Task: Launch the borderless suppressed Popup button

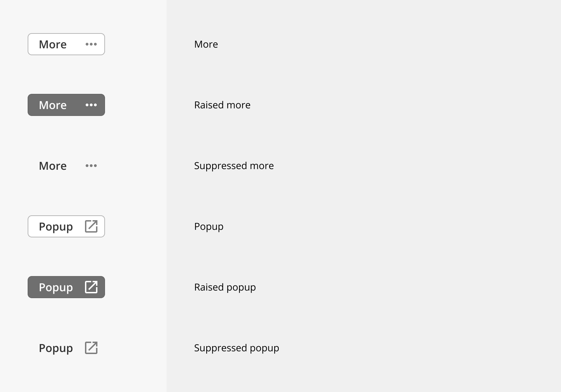Action: [x=66, y=348]
